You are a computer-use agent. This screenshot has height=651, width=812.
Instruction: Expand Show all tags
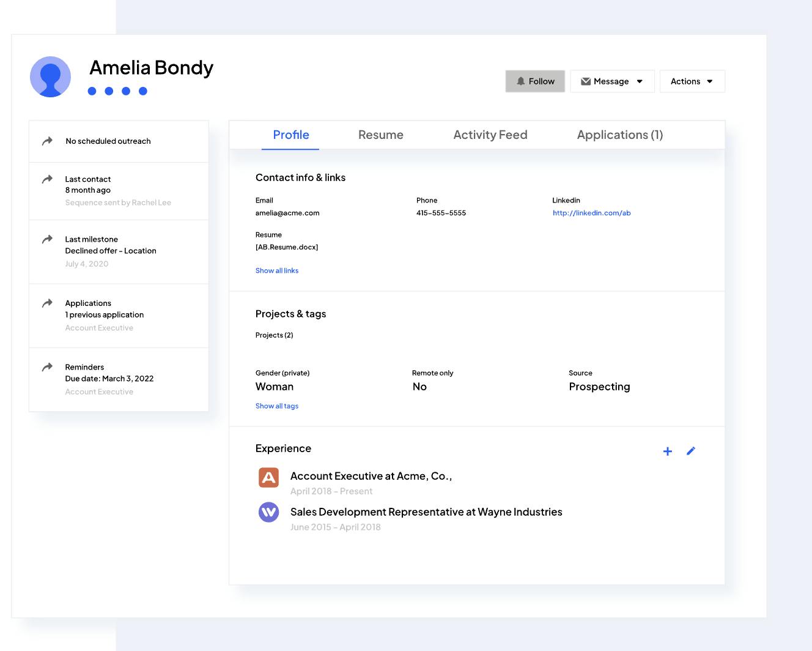point(277,406)
